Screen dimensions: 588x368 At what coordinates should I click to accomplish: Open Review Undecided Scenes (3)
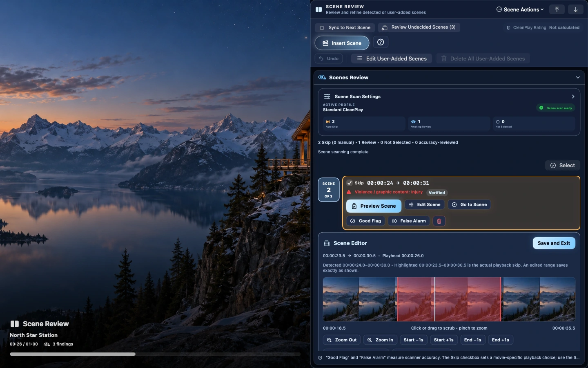(x=419, y=27)
